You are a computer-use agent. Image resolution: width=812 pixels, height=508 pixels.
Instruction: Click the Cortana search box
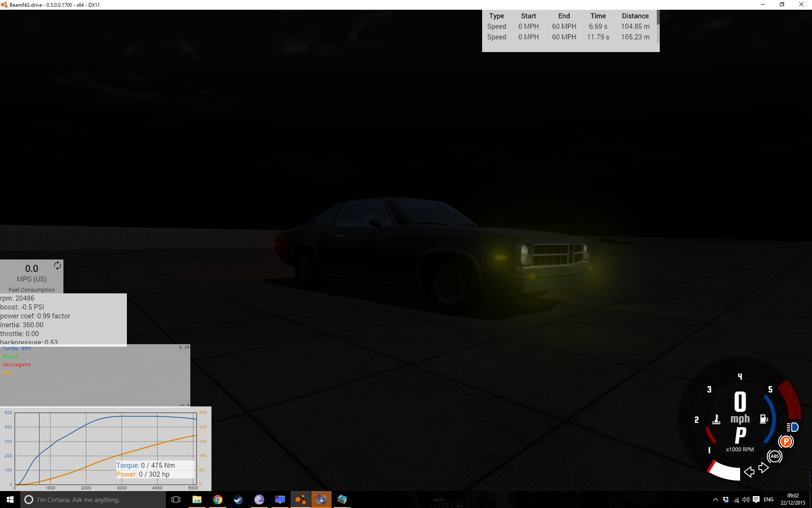pos(93,500)
